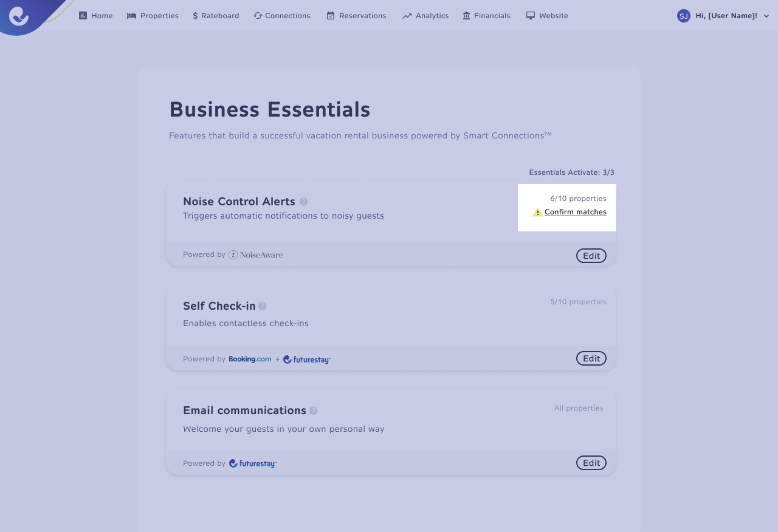Click the help icon beside Noise Control Alerts

304,202
